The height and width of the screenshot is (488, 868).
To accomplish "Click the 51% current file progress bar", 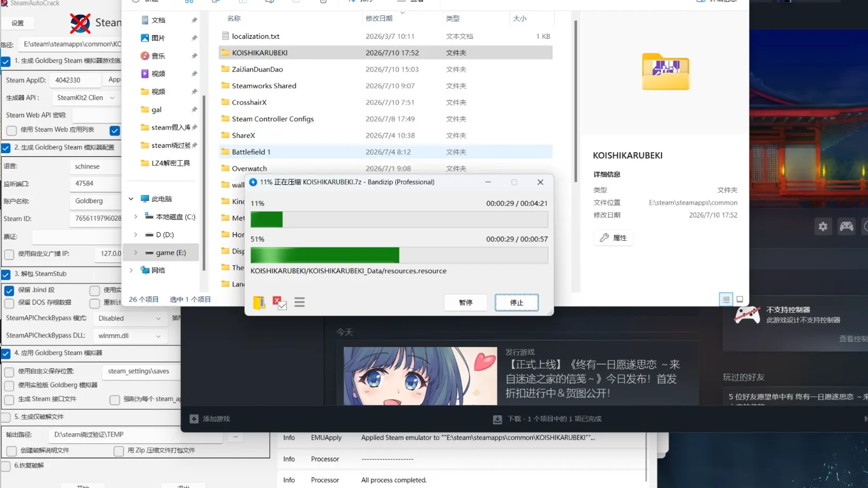I will (399, 255).
